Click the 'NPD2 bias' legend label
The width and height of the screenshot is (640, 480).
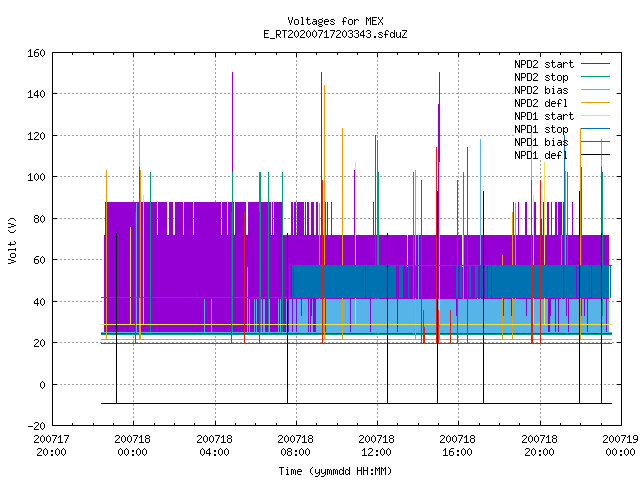click(x=541, y=90)
